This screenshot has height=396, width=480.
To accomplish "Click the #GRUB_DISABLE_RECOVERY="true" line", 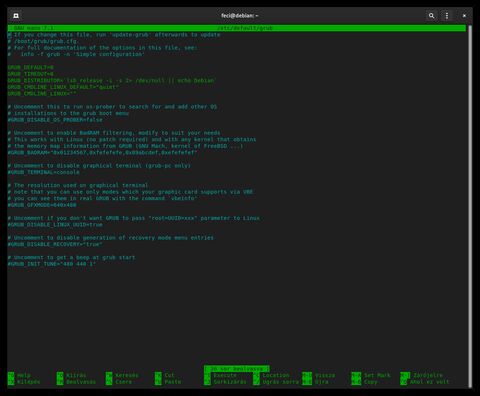I will point(55,244).
